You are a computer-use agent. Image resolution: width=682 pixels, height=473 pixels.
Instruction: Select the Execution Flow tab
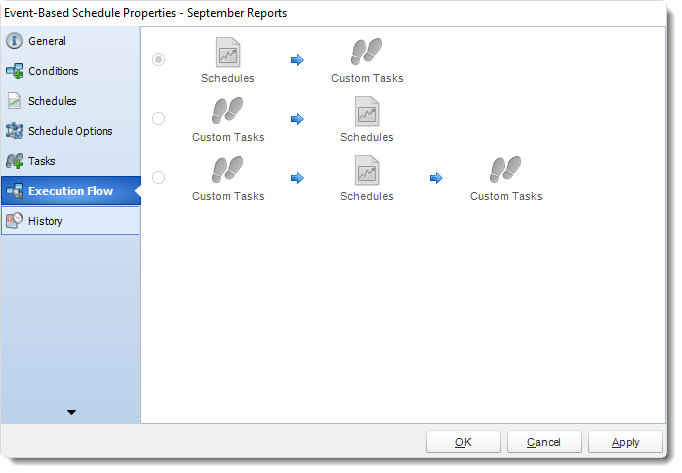pos(71,191)
